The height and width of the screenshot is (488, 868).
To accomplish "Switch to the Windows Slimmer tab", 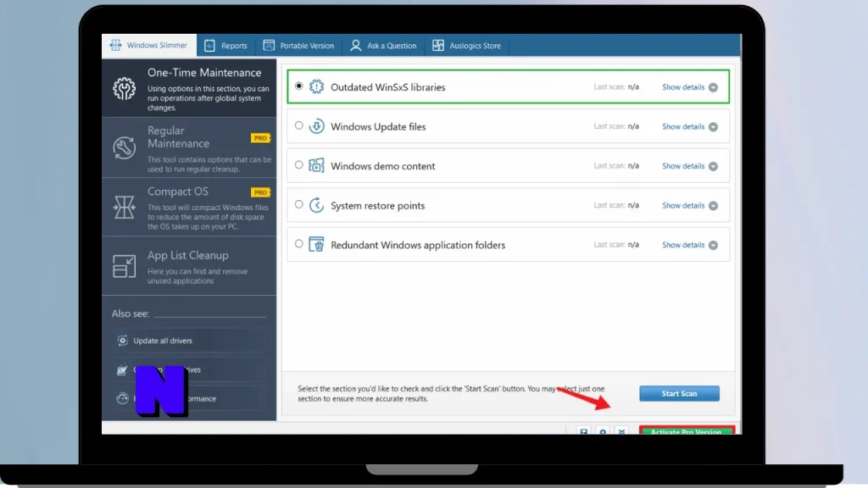I will pos(149,46).
